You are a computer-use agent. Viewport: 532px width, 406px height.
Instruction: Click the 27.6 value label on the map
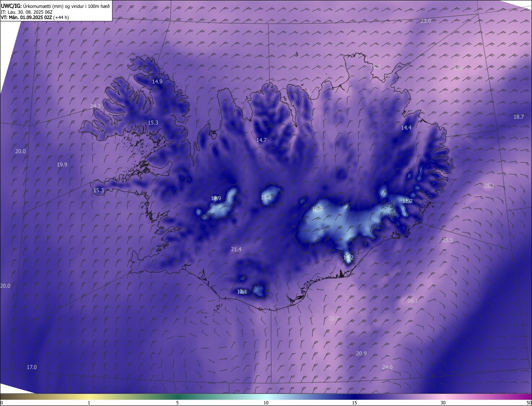(x=458, y=69)
